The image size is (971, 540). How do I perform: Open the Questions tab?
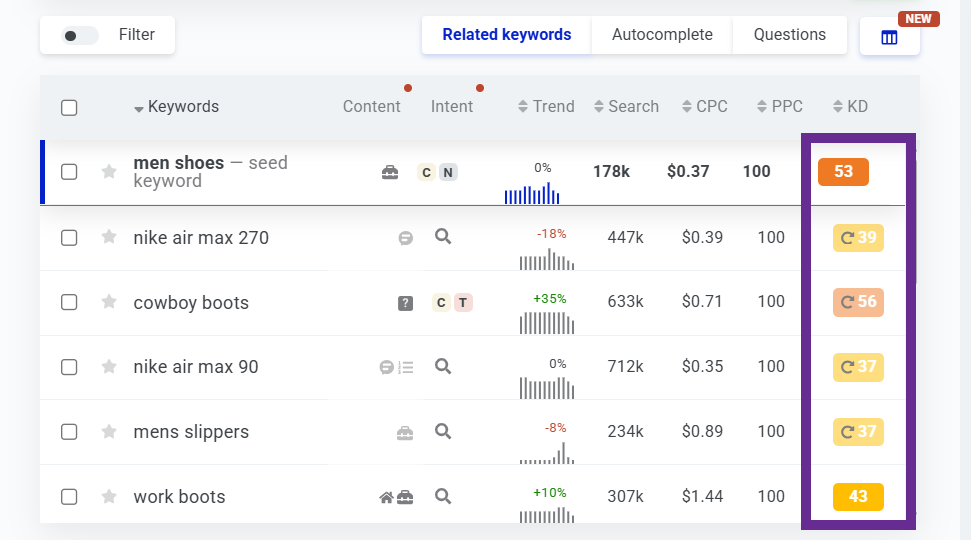coord(789,35)
